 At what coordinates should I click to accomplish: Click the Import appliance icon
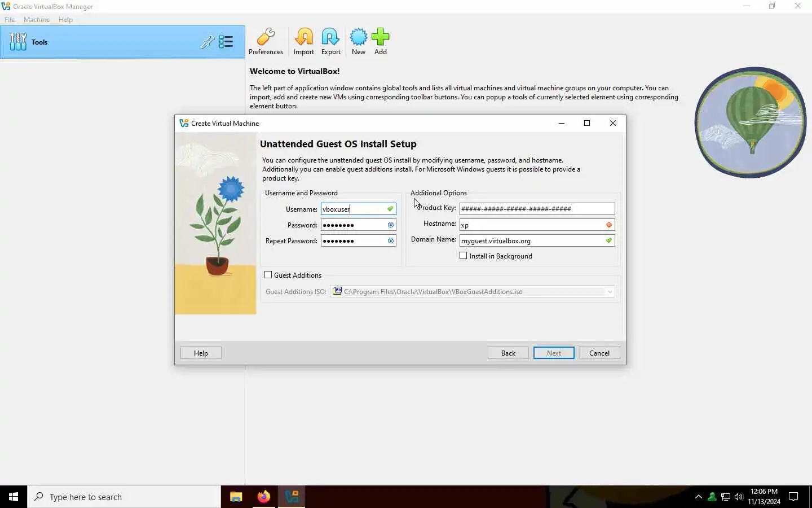pyautogui.click(x=304, y=42)
